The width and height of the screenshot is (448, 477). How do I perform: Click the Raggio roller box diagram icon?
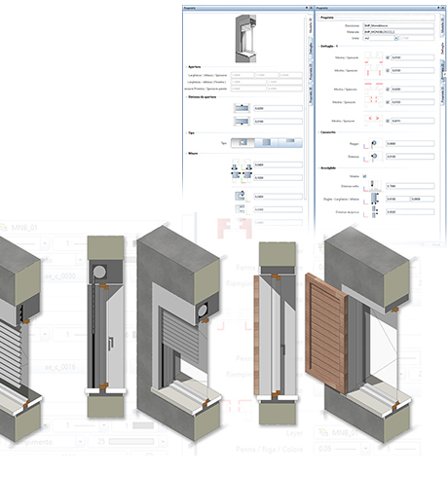(x=374, y=143)
